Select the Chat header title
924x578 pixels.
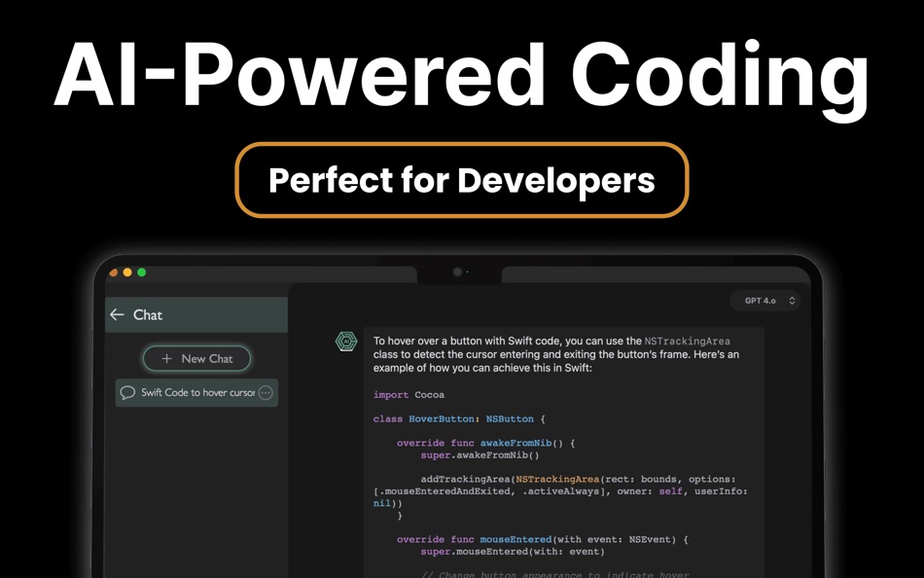(x=147, y=315)
